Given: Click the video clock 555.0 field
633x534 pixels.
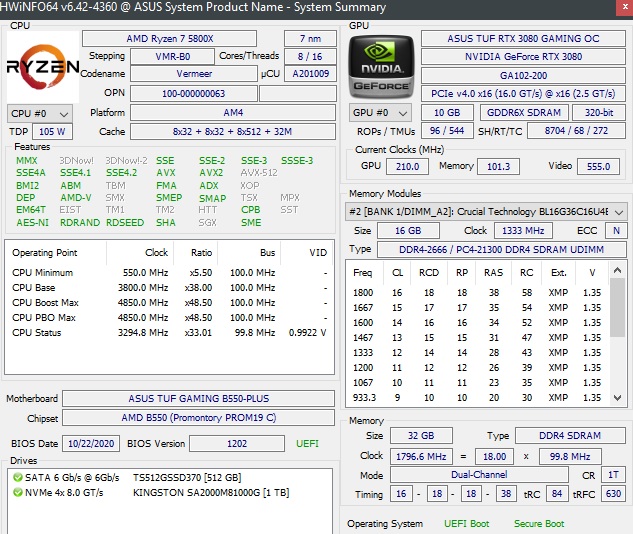Looking at the screenshot, I should [x=598, y=166].
